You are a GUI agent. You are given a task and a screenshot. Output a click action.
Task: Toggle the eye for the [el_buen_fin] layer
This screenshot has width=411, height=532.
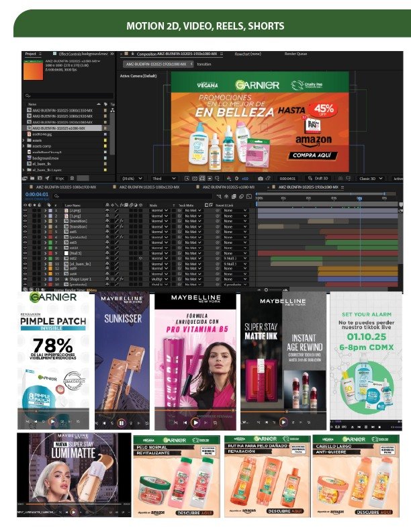point(26,263)
